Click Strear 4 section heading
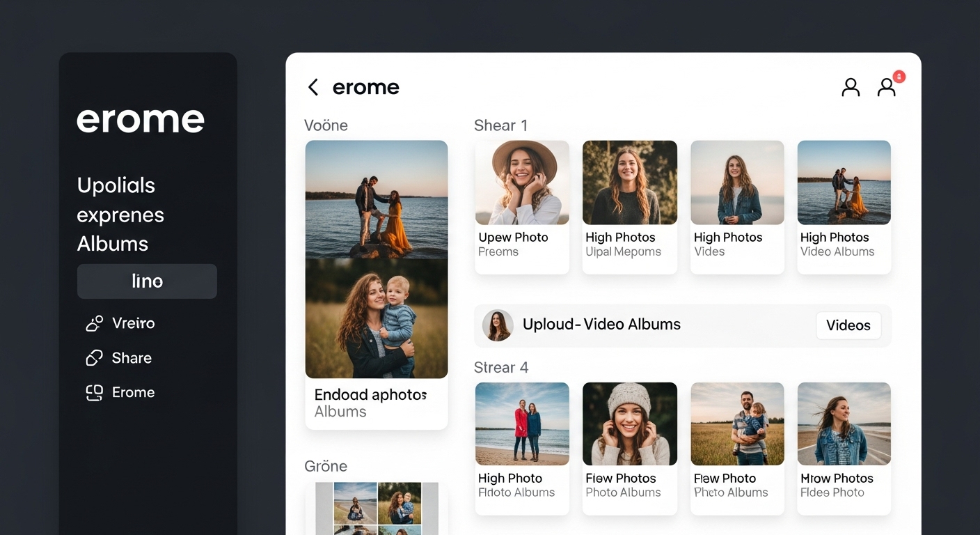The image size is (980, 535). pos(501,367)
